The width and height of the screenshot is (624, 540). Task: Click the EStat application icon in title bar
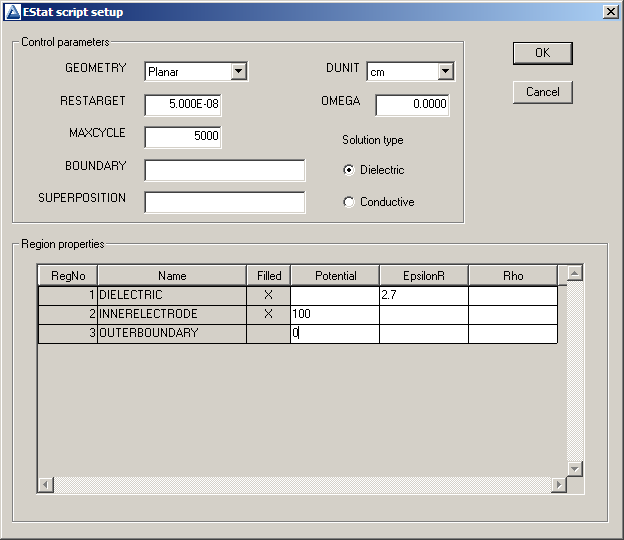click(x=11, y=11)
